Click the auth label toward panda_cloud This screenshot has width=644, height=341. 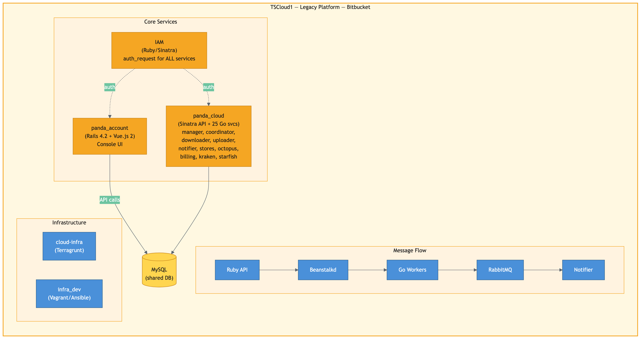click(208, 87)
